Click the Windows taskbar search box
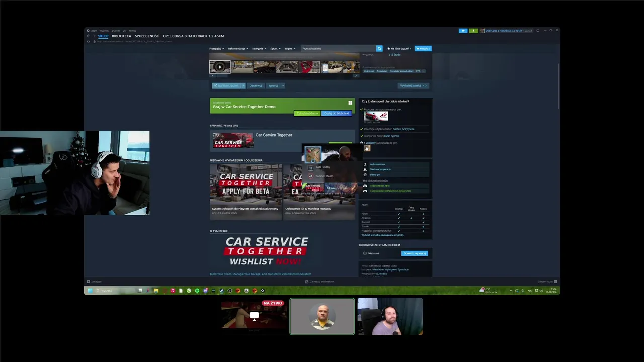The height and width of the screenshot is (362, 644). (115, 291)
